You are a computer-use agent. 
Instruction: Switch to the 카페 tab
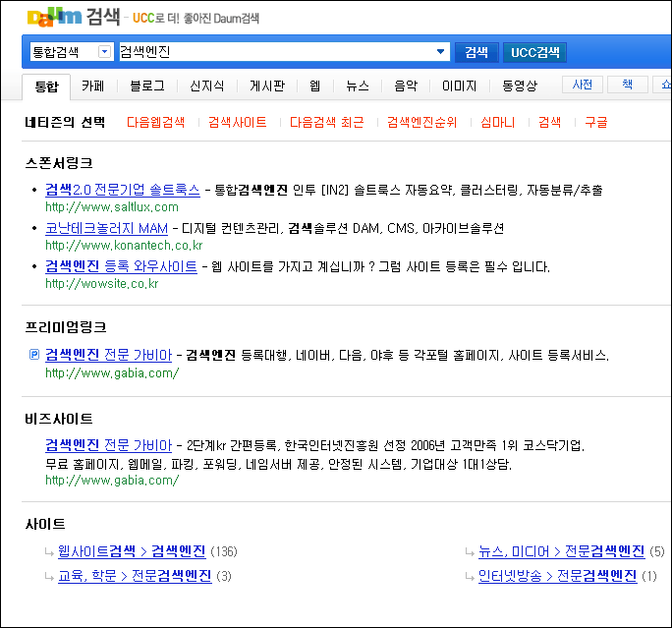(x=93, y=86)
